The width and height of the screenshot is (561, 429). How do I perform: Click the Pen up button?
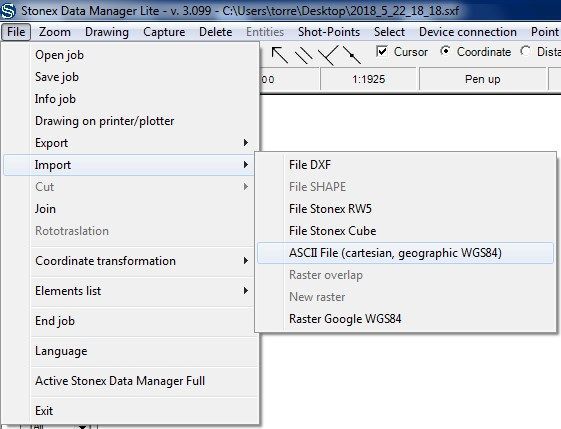483,79
